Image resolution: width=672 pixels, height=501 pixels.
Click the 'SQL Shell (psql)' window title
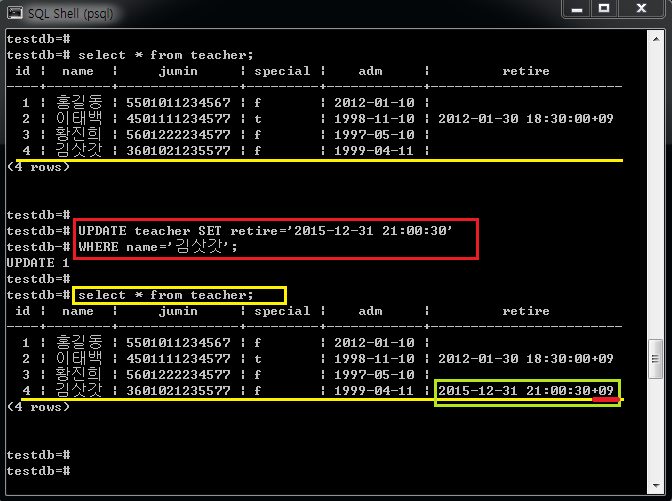pyautogui.click(x=70, y=13)
